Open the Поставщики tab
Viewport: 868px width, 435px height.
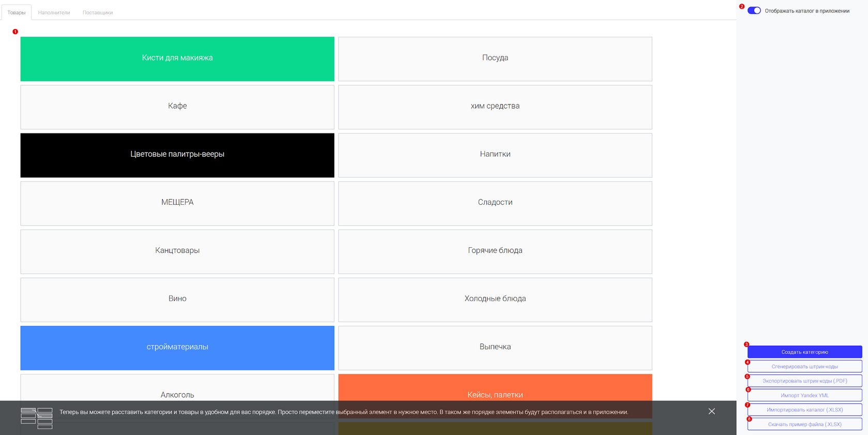[98, 12]
